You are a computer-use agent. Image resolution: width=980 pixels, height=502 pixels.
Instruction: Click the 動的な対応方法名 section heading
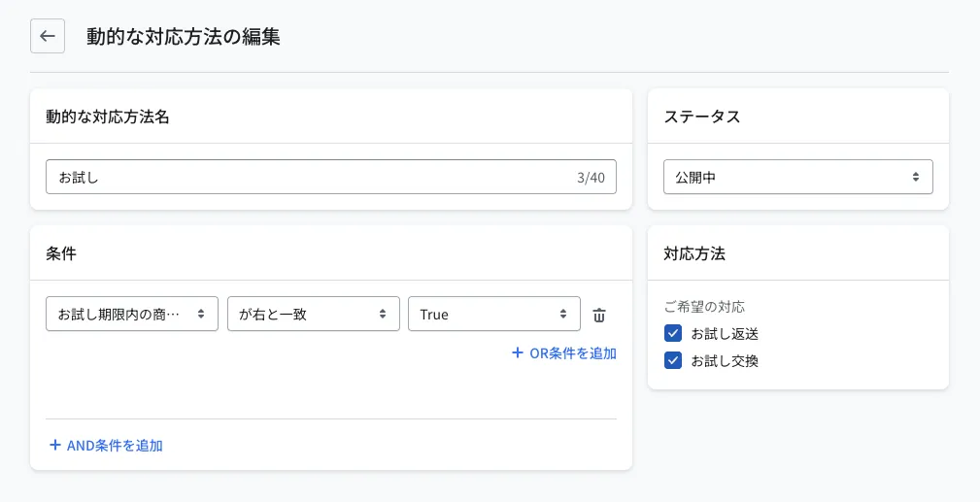coord(108,117)
